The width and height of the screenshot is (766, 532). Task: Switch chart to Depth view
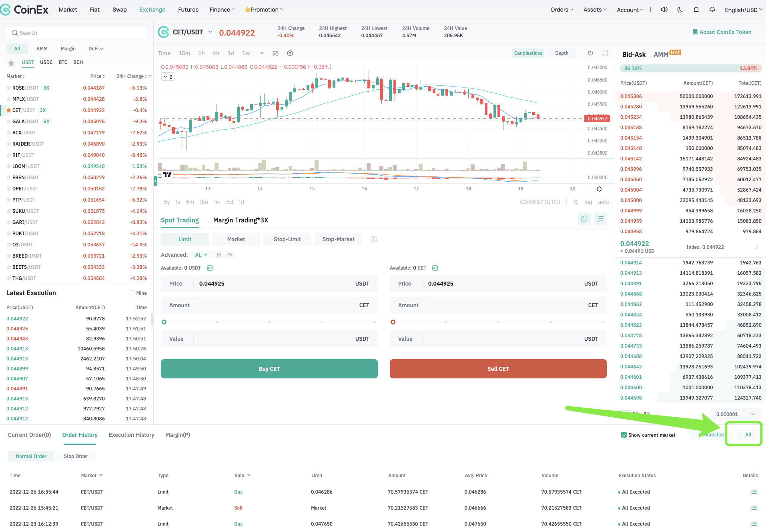coord(562,53)
